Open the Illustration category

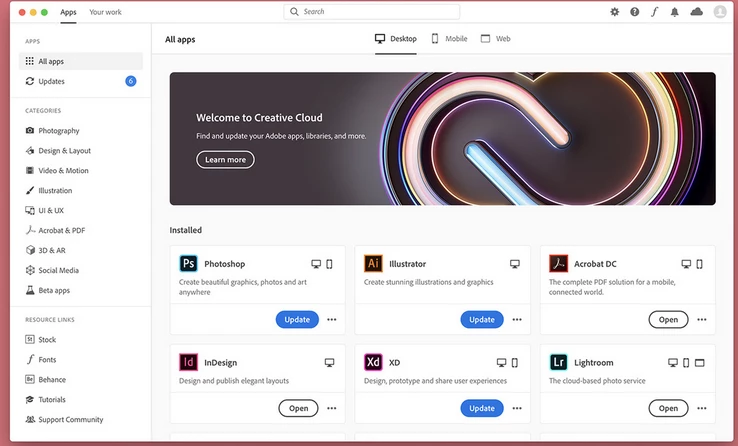pos(48,191)
